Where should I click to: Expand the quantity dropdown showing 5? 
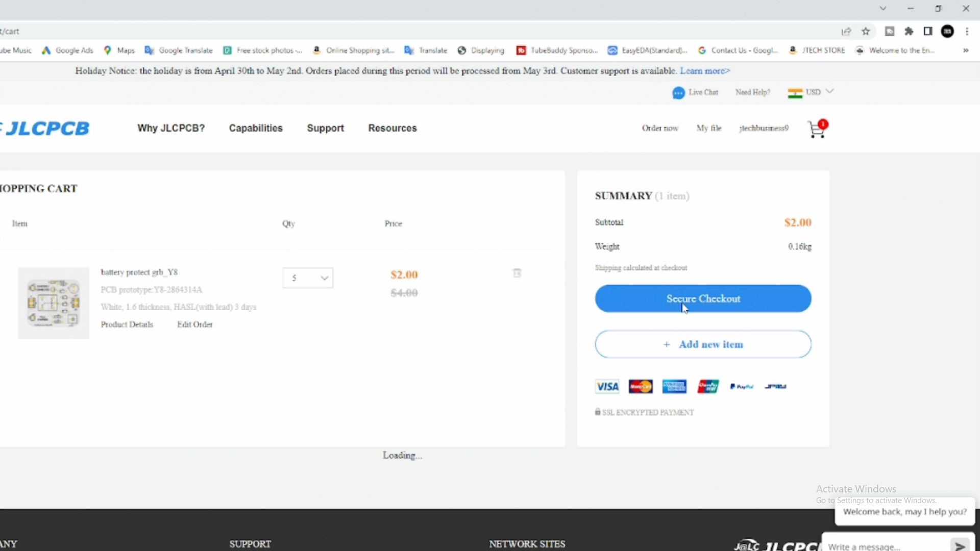tap(308, 278)
